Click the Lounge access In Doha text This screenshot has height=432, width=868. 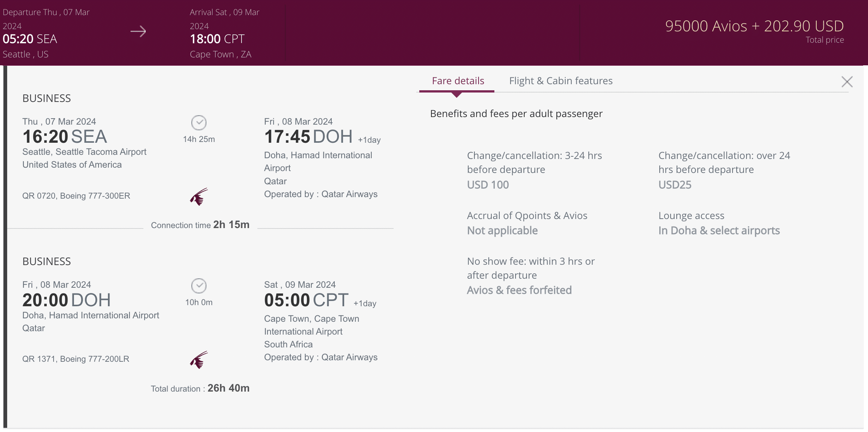coord(719,230)
